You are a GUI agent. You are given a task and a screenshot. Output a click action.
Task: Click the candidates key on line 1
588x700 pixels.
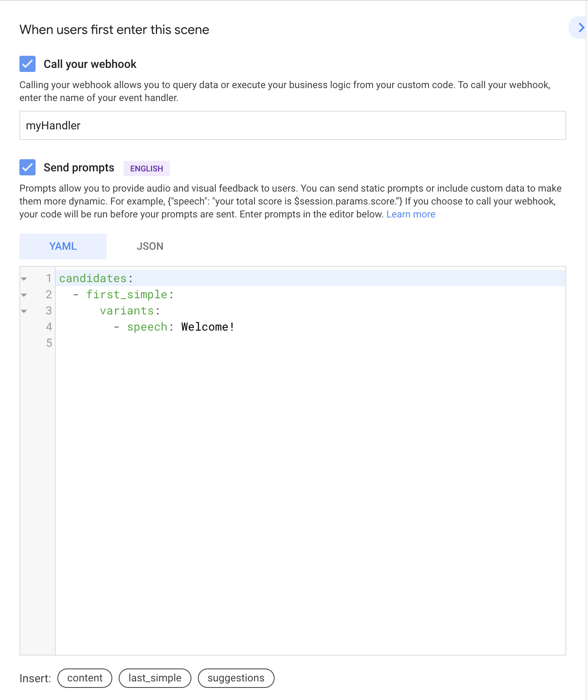[93, 278]
